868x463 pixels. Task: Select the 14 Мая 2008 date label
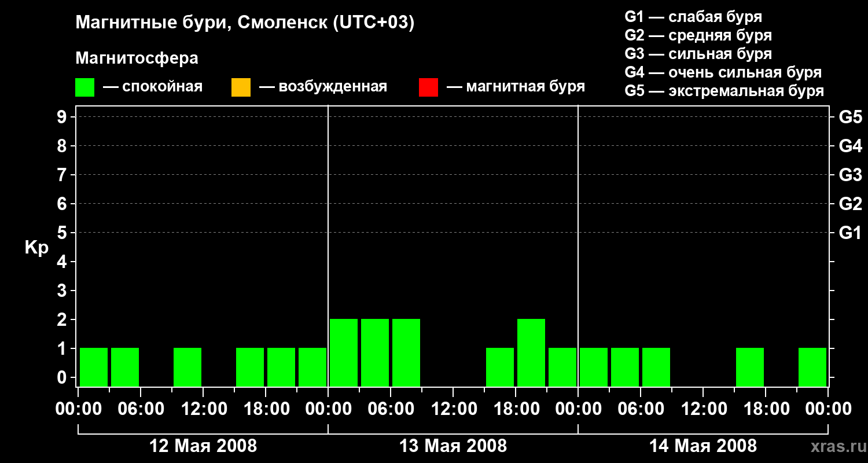(x=703, y=446)
